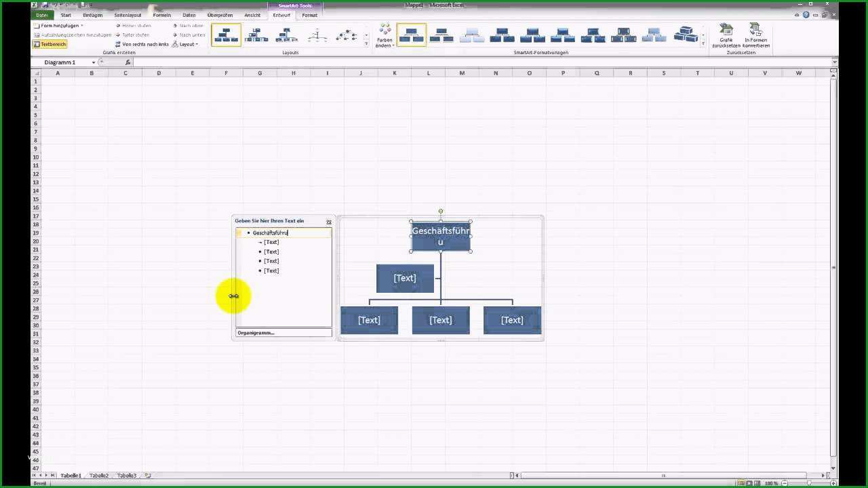Click Nach oben command

pos(188,25)
